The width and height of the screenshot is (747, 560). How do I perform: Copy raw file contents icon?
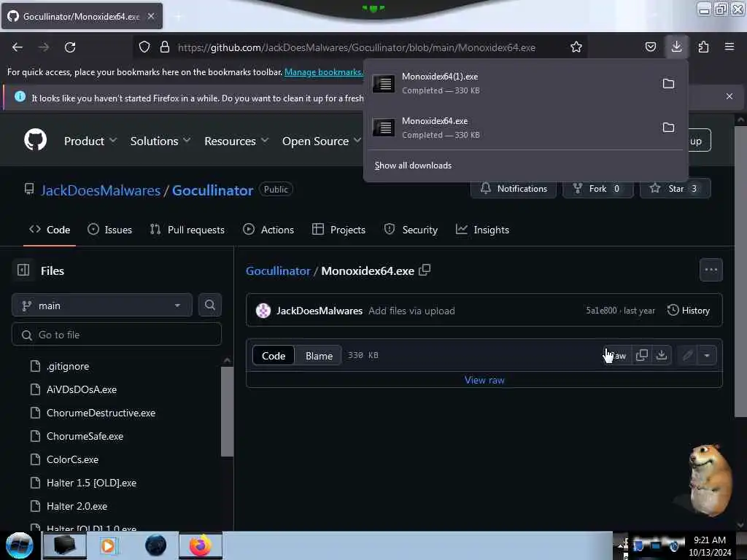(x=642, y=355)
